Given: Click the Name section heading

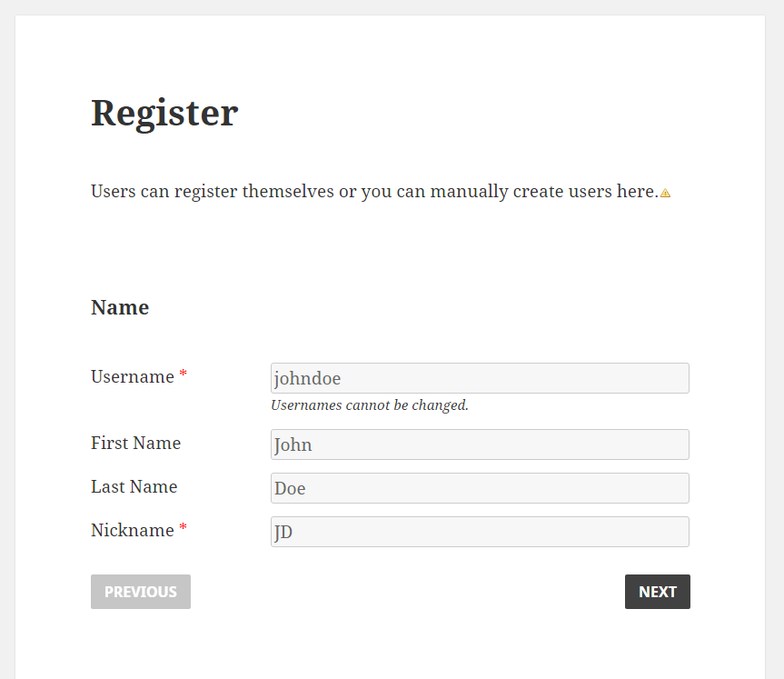Looking at the screenshot, I should coord(119,307).
